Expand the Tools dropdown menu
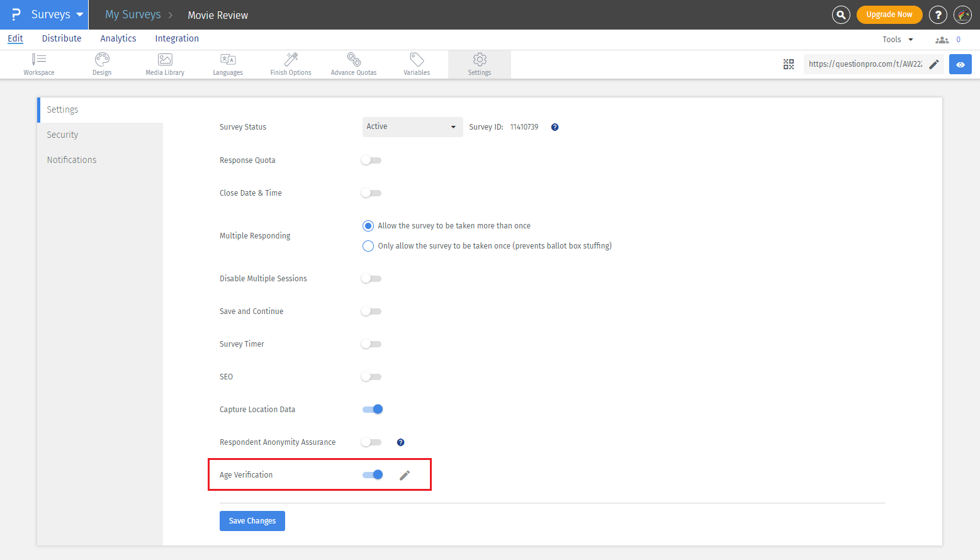 [x=897, y=40]
